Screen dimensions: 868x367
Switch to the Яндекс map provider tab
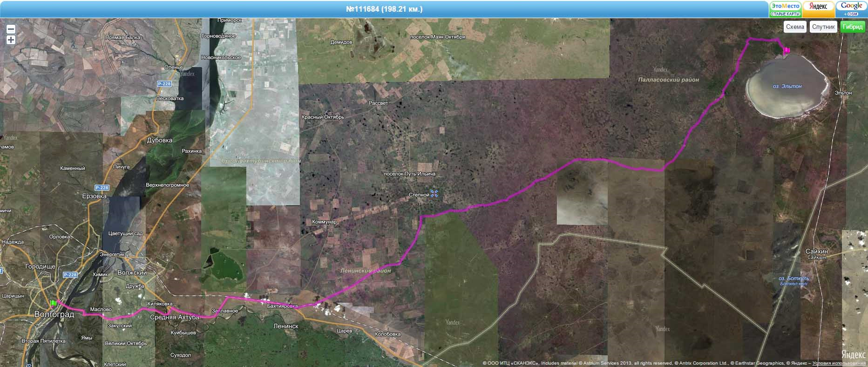tap(818, 9)
